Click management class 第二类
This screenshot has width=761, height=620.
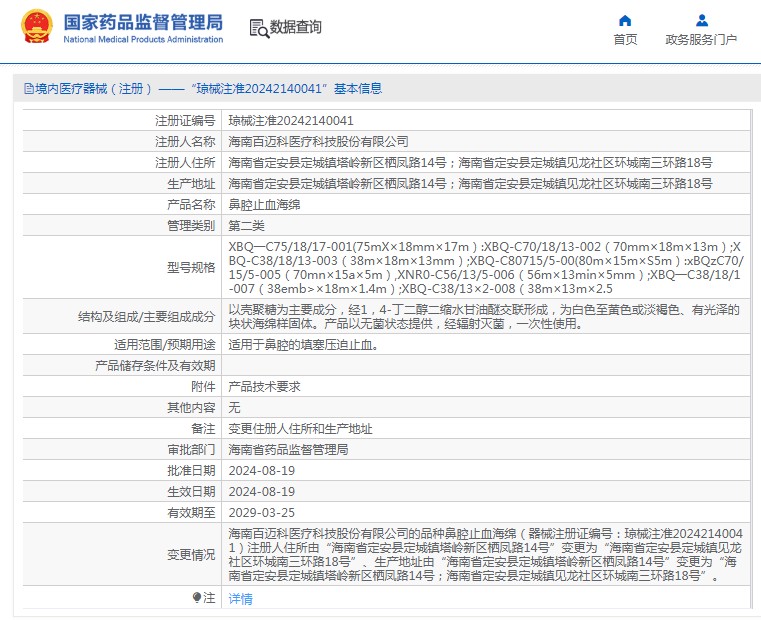247,225
